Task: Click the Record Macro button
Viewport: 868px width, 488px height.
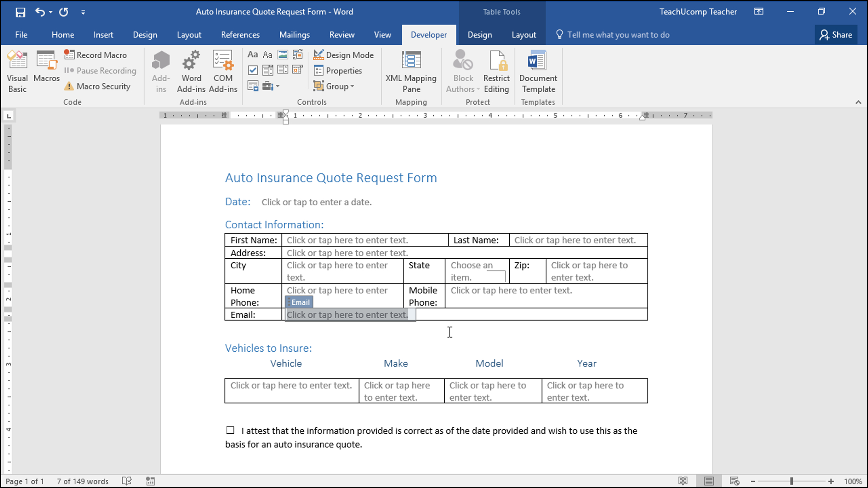Action: click(97, 55)
